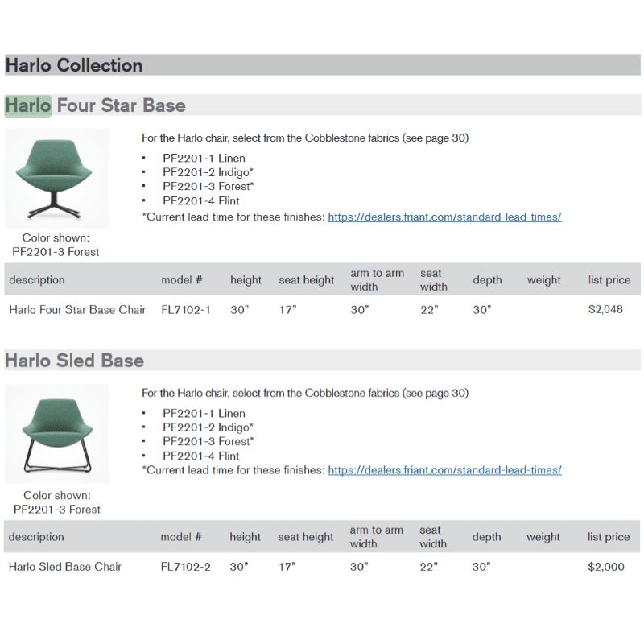Click the Sled Base chair image
The width and height of the screenshot is (644, 644).
pyautogui.click(x=56, y=433)
